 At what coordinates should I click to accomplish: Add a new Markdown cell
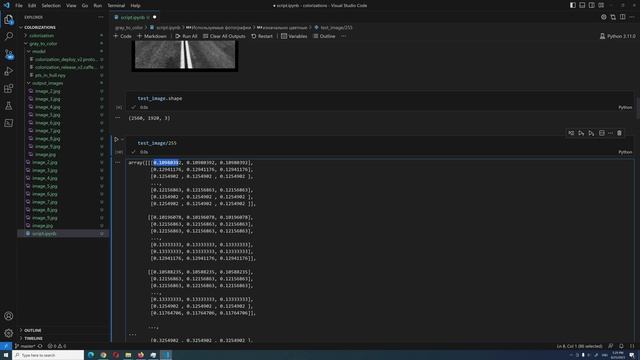click(152, 36)
